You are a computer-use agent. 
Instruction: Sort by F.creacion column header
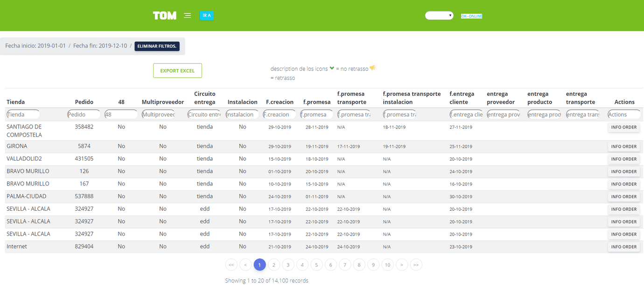[x=280, y=102]
